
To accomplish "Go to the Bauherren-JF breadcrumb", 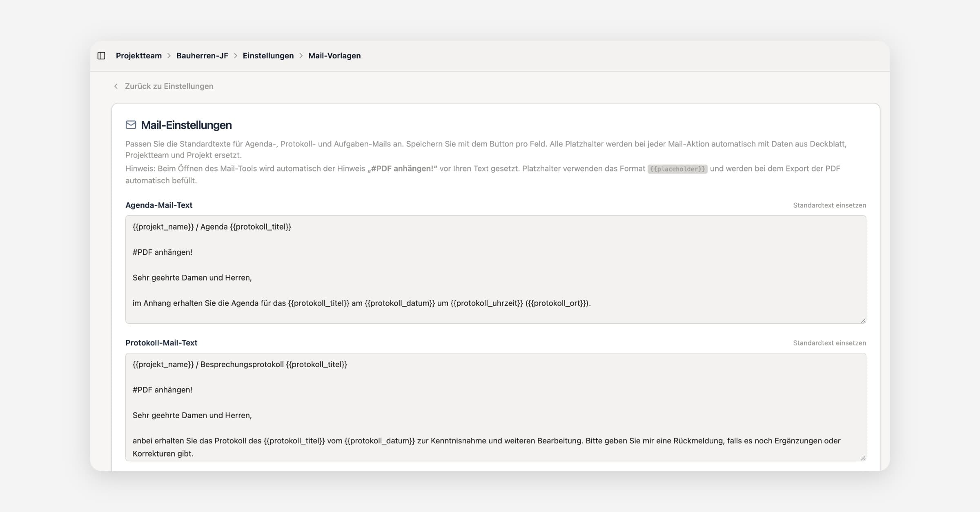I will click(202, 56).
